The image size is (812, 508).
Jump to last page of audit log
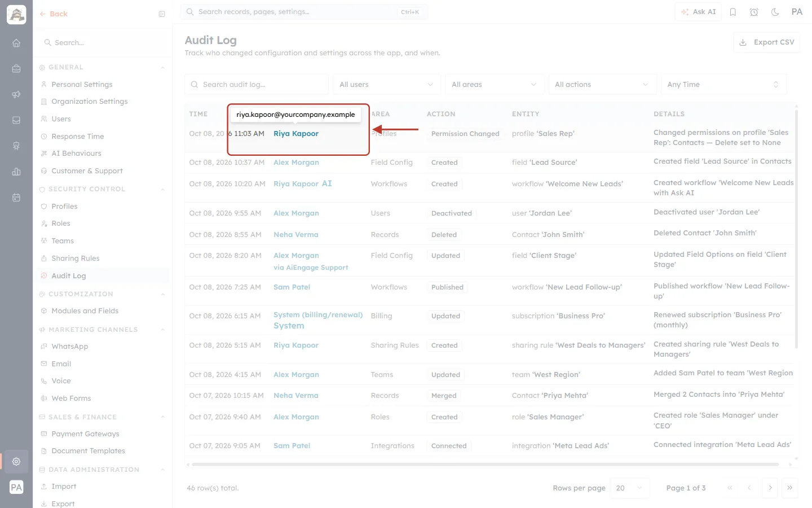790,488
